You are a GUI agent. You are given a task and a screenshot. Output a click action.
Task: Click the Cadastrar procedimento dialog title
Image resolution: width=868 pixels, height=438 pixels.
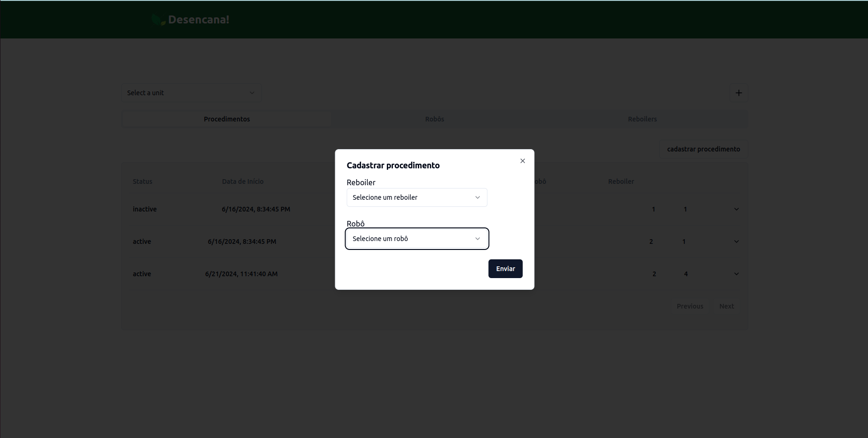(393, 165)
